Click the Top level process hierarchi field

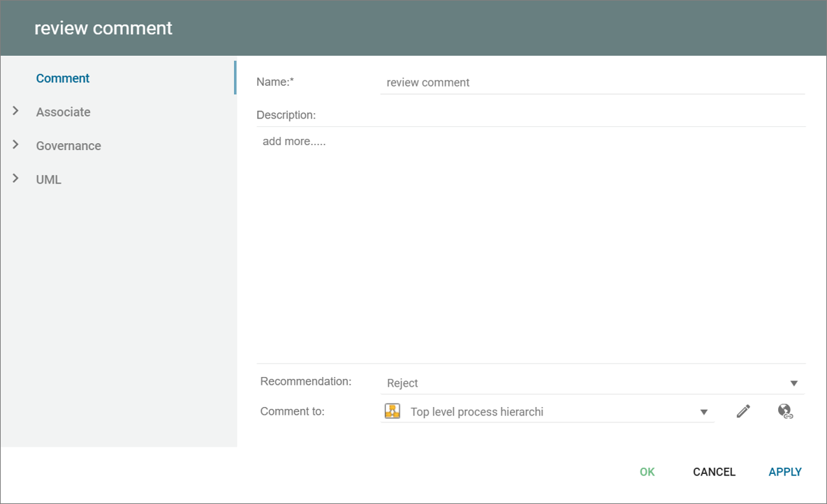point(477,412)
